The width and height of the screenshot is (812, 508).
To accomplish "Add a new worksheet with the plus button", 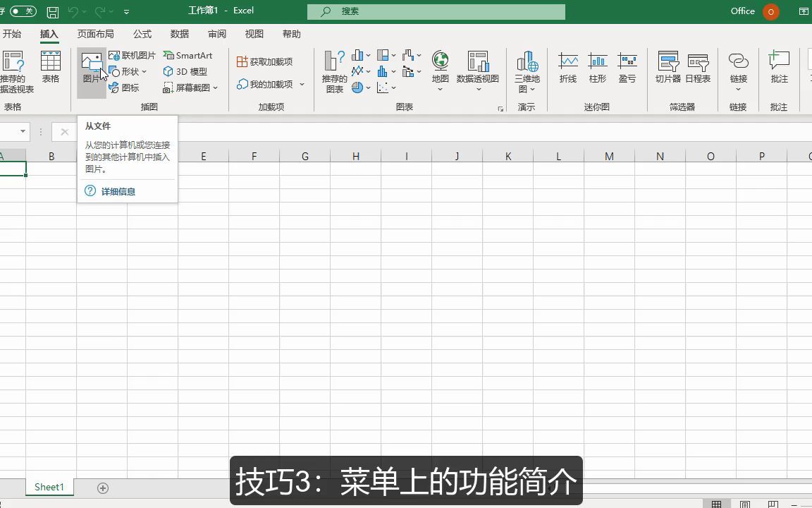I will pos(103,488).
